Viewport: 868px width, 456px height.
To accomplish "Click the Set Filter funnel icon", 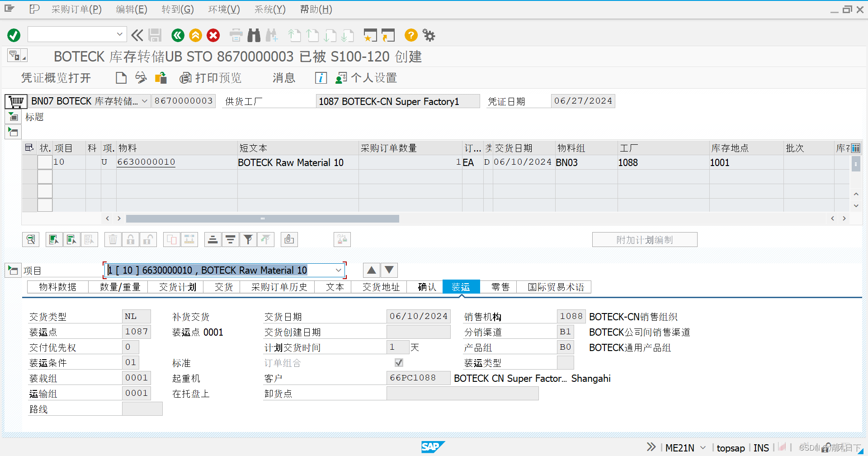I will coord(248,239).
